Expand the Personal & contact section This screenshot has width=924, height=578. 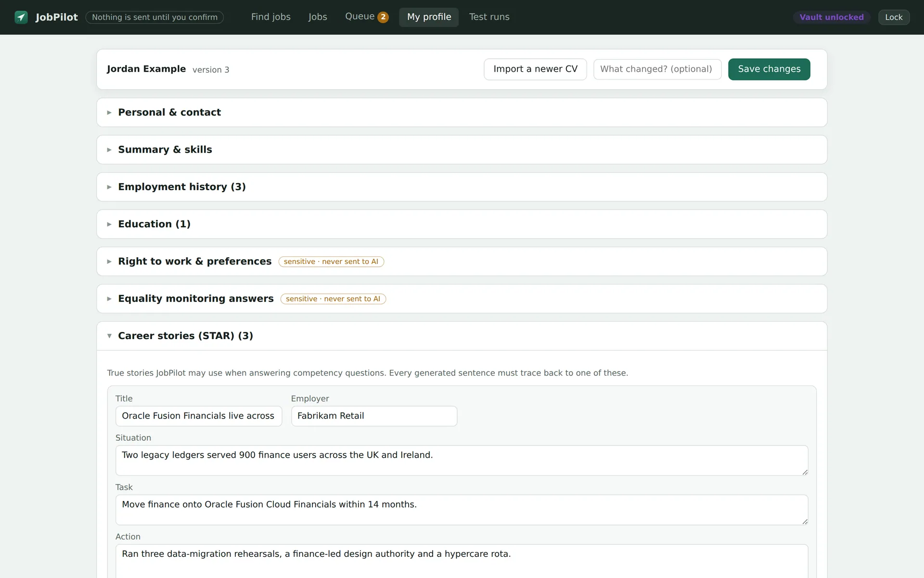point(462,113)
